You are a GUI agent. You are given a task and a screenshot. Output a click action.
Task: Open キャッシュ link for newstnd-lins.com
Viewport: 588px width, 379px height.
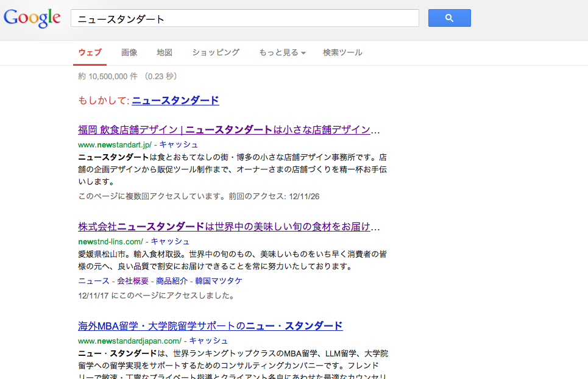point(170,242)
